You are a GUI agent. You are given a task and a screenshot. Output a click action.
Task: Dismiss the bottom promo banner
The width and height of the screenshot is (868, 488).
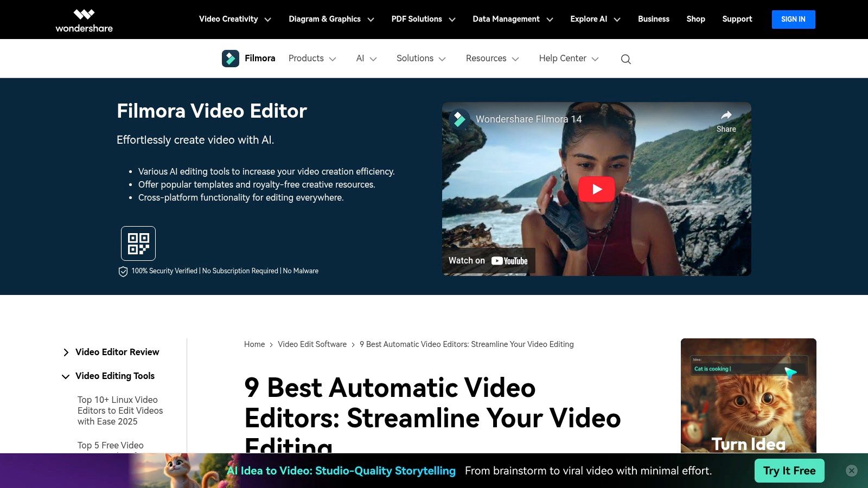852,471
